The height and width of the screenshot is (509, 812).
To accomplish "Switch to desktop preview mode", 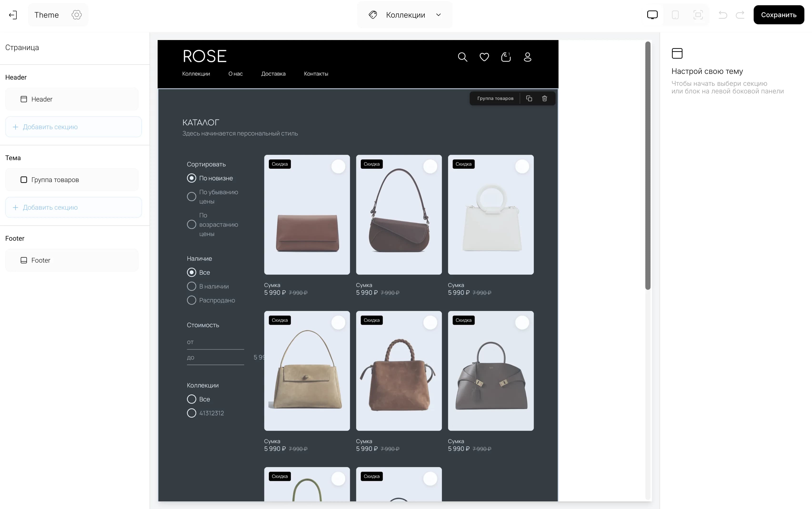I will pyautogui.click(x=652, y=15).
